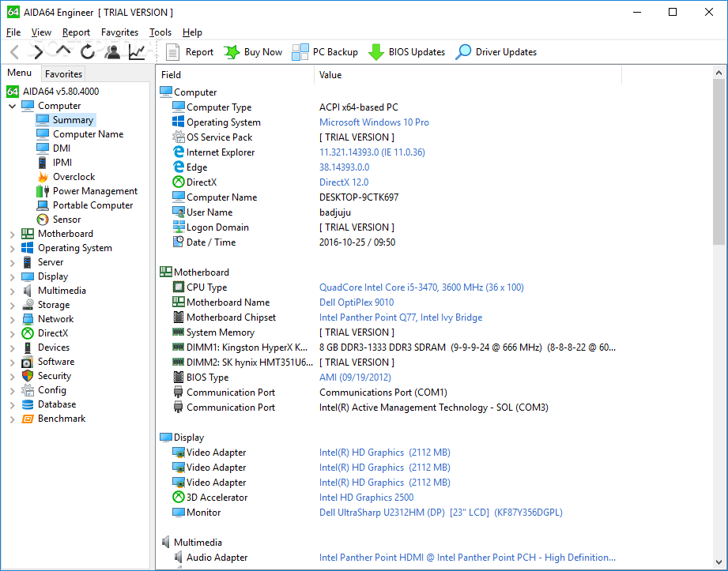Click the Edge icon in the summary list
Image resolution: width=728 pixels, height=571 pixels.
point(179,167)
